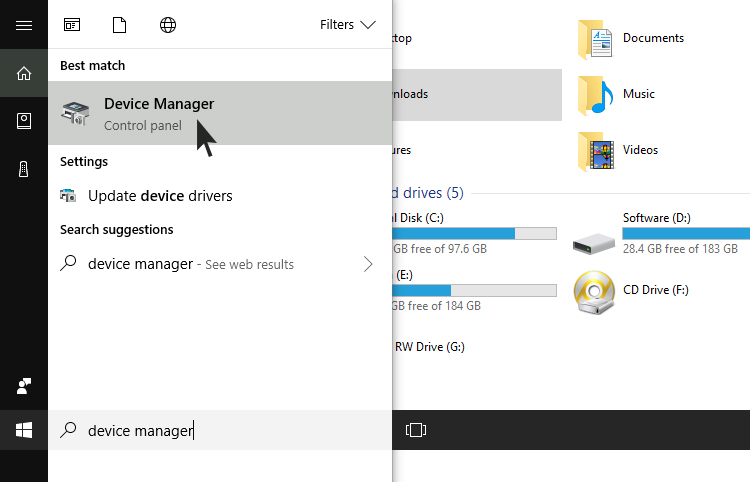Click the Software (D:) storage usage bar

686,233
